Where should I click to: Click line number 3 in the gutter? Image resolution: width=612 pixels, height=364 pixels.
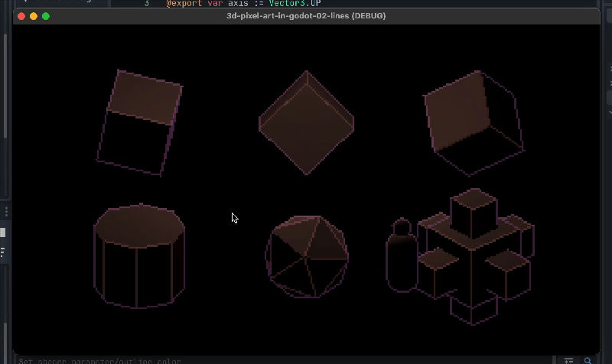pyautogui.click(x=147, y=3)
